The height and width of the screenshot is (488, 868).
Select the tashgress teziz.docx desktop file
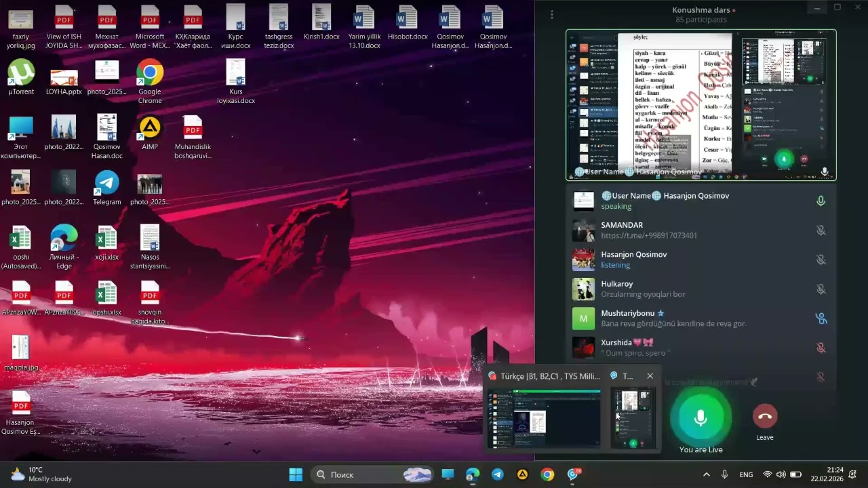click(x=279, y=27)
